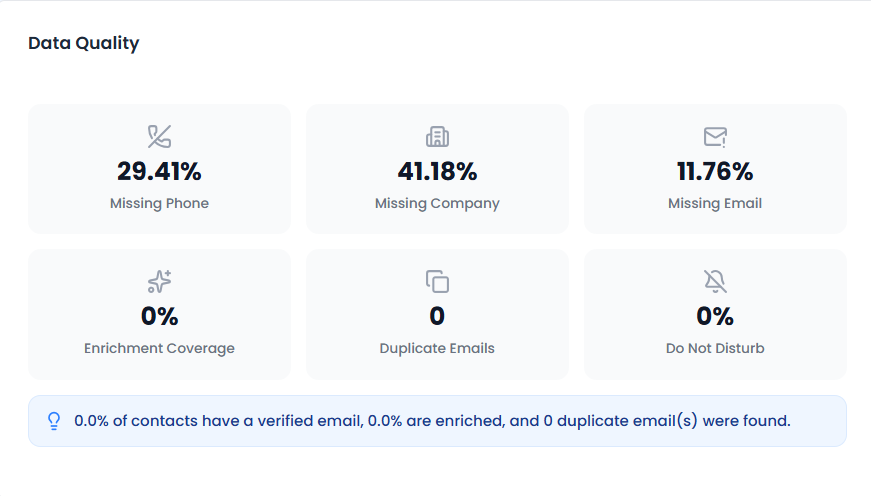871x496 pixels.
Task: Select the 41.18% missing company value
Action: click(437, 171)
